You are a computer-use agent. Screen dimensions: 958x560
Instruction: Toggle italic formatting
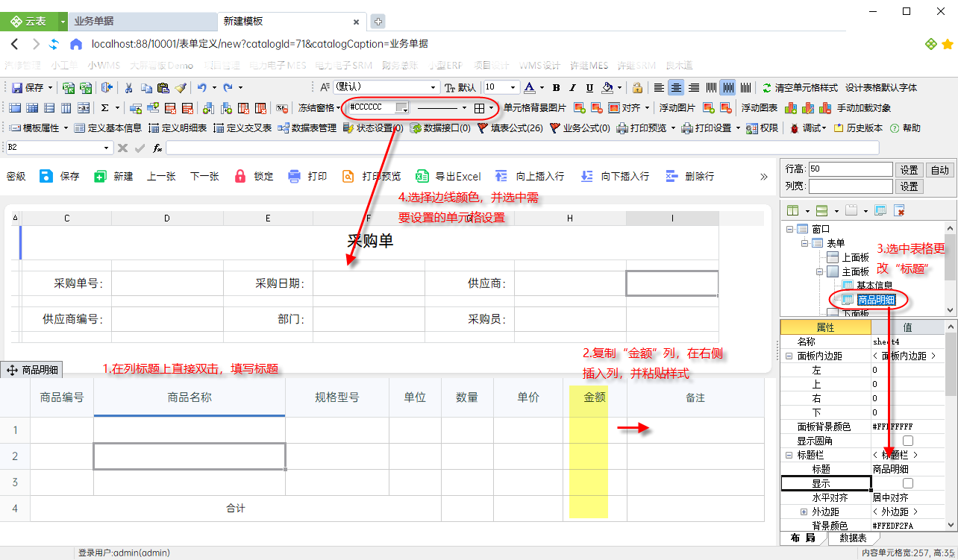tap(573, 87)
